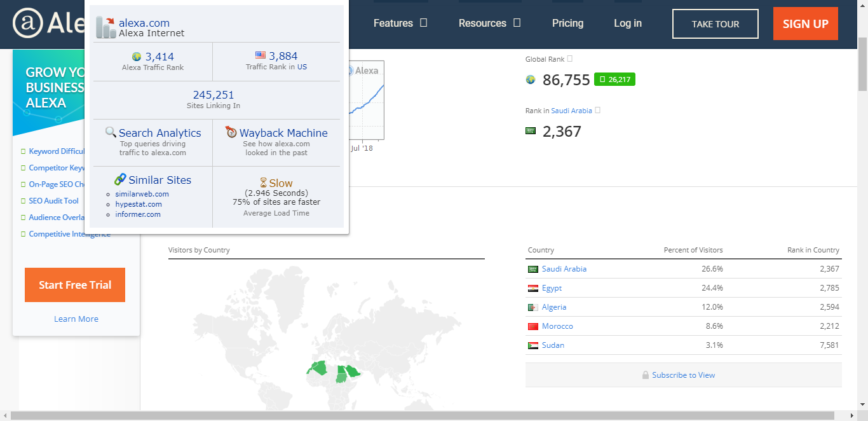Expand the Resources dropdown arrow

517,23
